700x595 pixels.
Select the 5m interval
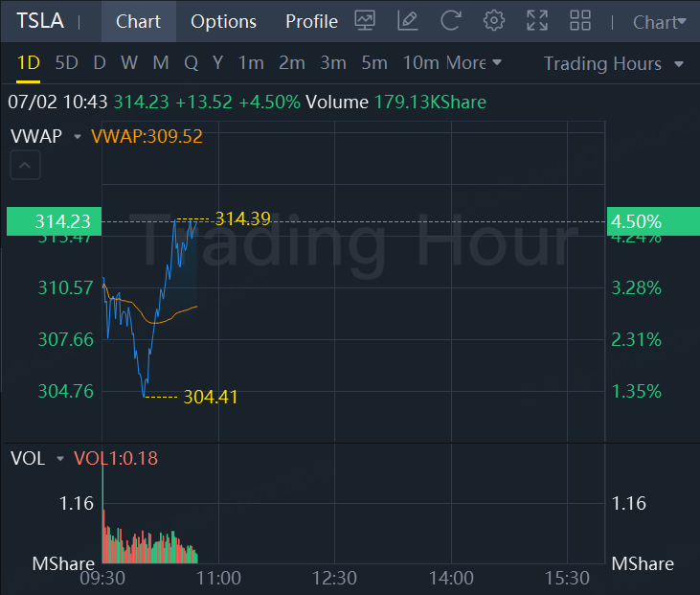tap(374, 63)
